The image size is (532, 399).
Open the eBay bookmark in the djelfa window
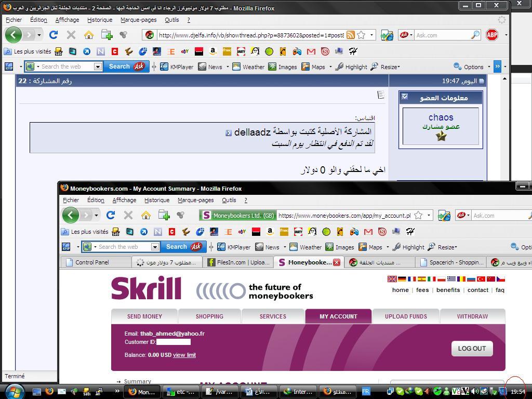[185, 51]
